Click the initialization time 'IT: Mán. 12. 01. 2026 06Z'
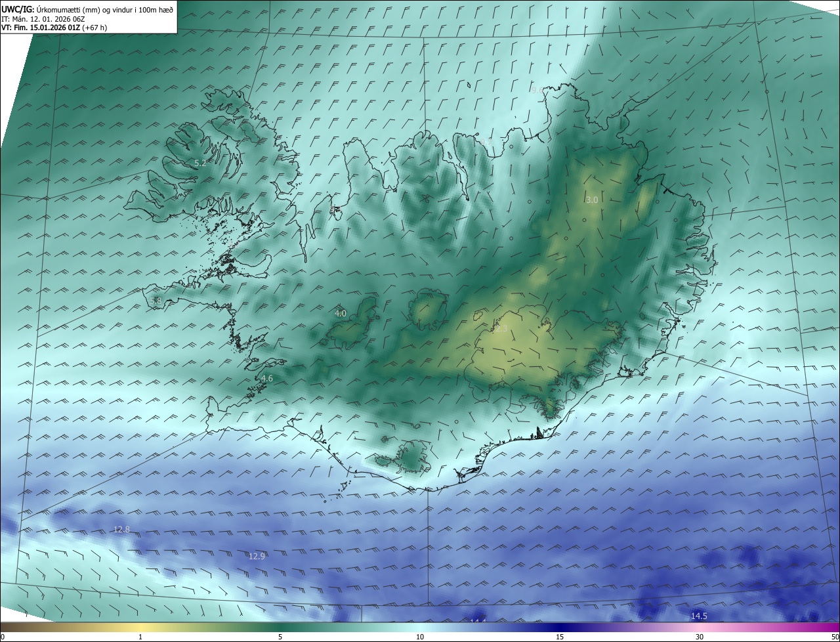 point(43,18)
